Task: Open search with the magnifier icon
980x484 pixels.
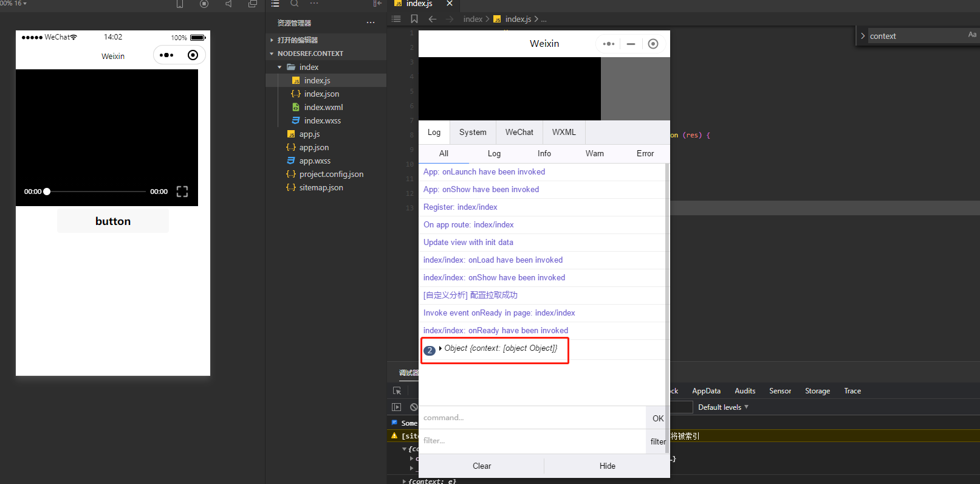Action: (x=295, y=4)
